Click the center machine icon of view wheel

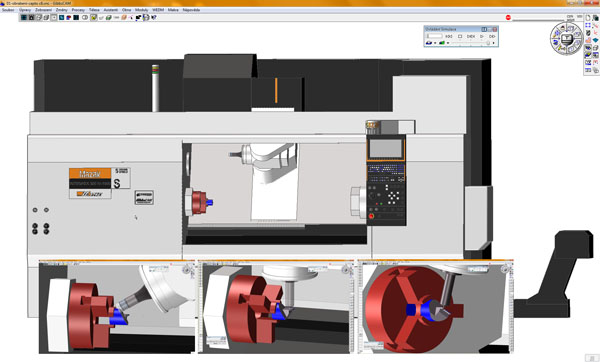coord(567,38)
